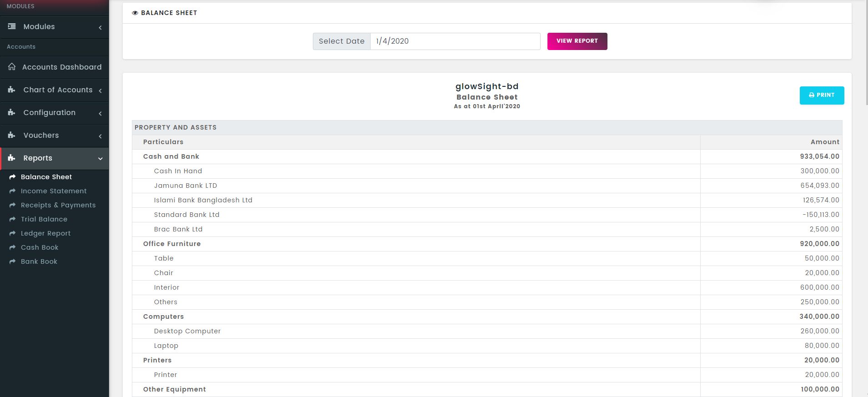Screen dimensions: 868x397
Task: Select the Jamuna Bank LTD row label
Action: [x=186, y=186]
